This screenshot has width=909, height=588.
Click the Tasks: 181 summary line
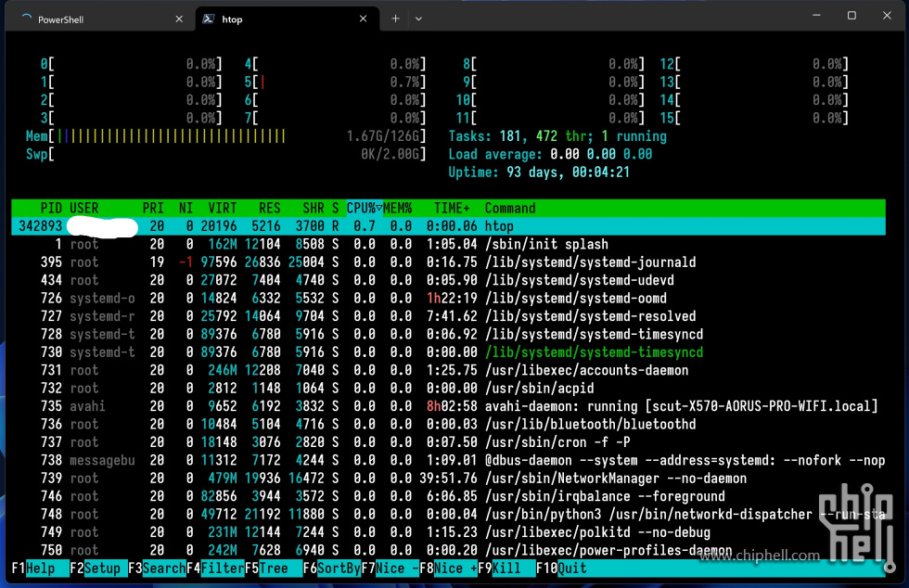(557, 136)
